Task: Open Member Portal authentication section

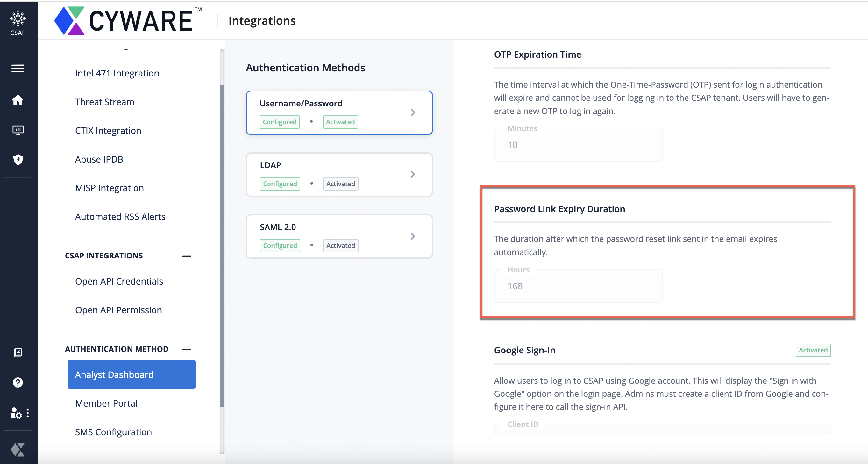Action: pyautogui.click(x=106, y=403)
